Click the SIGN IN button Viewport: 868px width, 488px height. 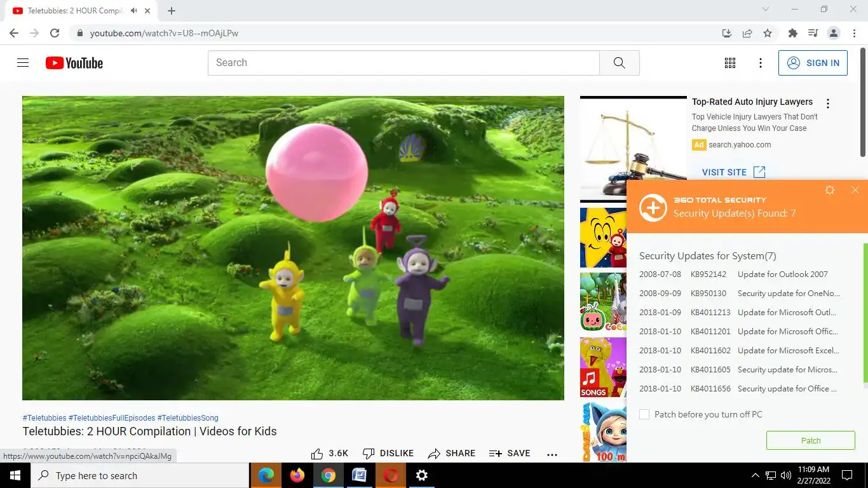click(x=813, y=63)
